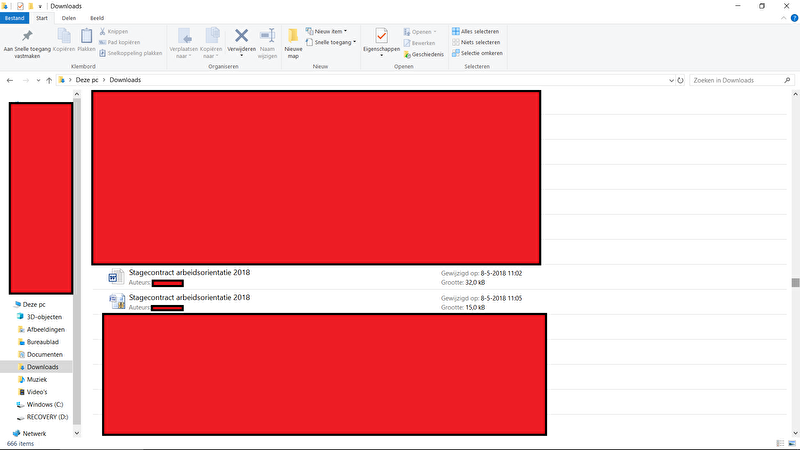Screen dimensions: 800x450
Task: Open Windows (C:) drive in sidebar
Action: pos(47,404)
